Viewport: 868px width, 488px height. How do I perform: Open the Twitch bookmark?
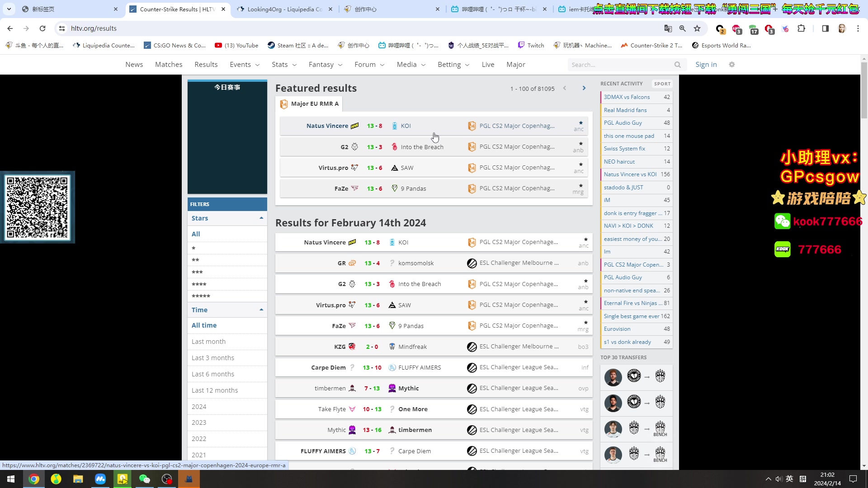(531, 45)
